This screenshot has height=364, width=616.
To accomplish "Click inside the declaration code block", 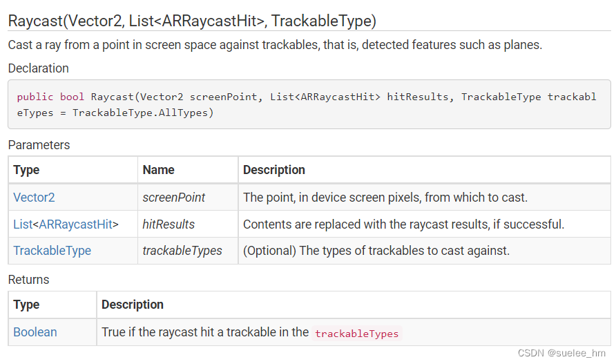I will (x=308, y=104).
